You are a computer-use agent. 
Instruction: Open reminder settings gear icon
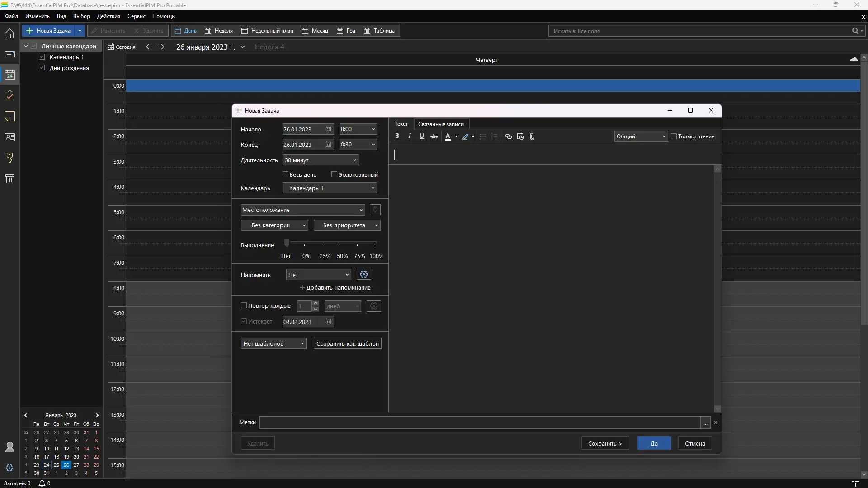tap(364, 275)
